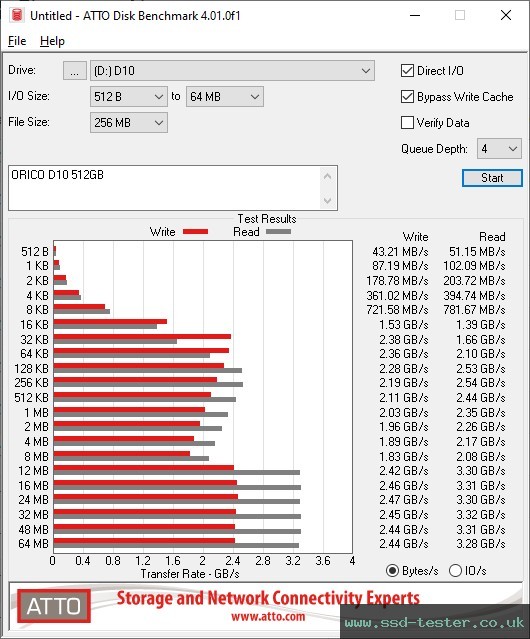The width and height of the screenshot is (530, 639).
Task: Click the 12 MB row label in chart
Action: 33,471
